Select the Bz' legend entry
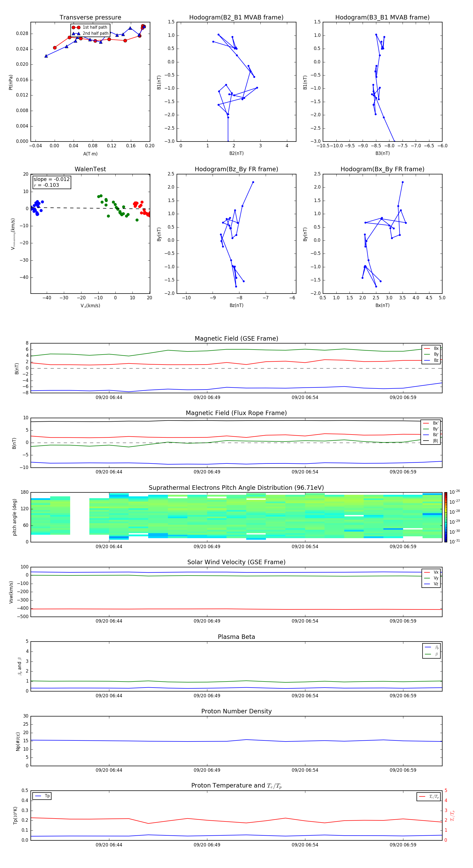The image size is (473, 868). (x=431, y=435)
